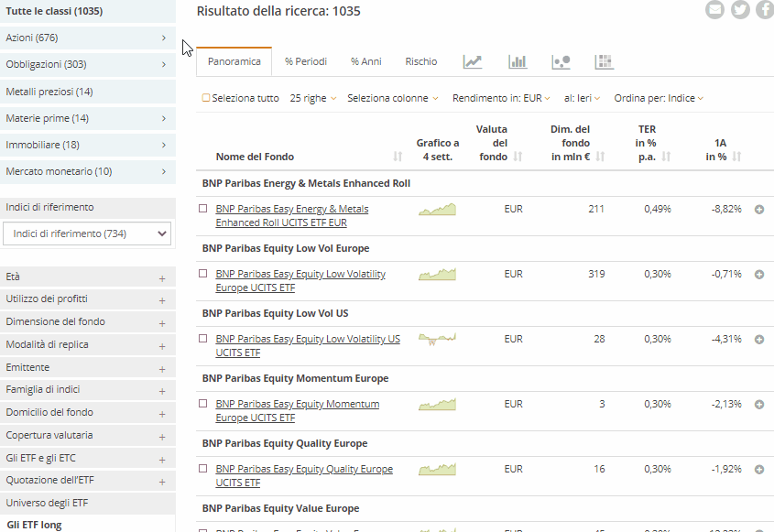Switch to the Rischio tab
This screenshot has height=532, width=774.
coord(421,61)
